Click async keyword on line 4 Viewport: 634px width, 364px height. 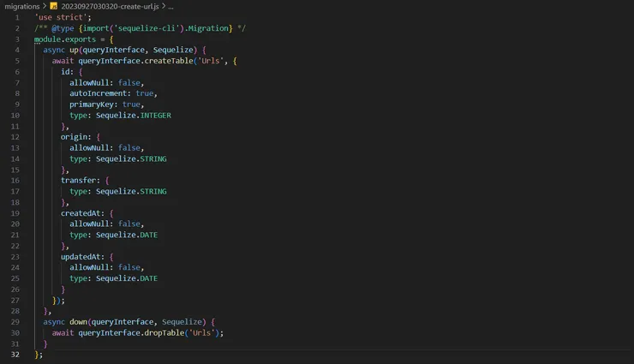(54, 50)
